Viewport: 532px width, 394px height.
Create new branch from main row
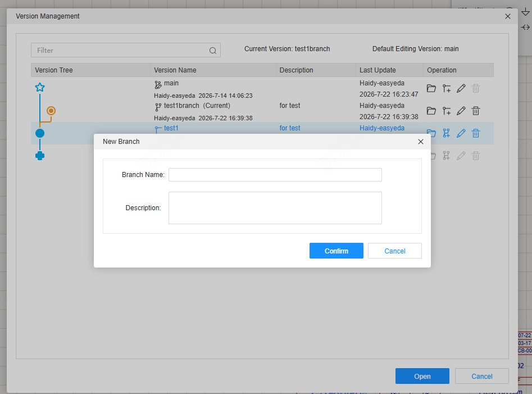coord(447,89)
